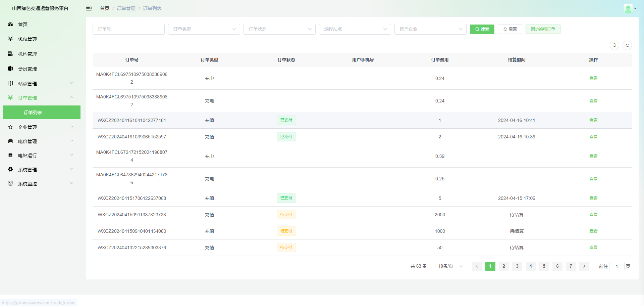Click the 站点管理 book icon
The height and width of the screenshot is (306, 644).
click(x=10, y=83)
